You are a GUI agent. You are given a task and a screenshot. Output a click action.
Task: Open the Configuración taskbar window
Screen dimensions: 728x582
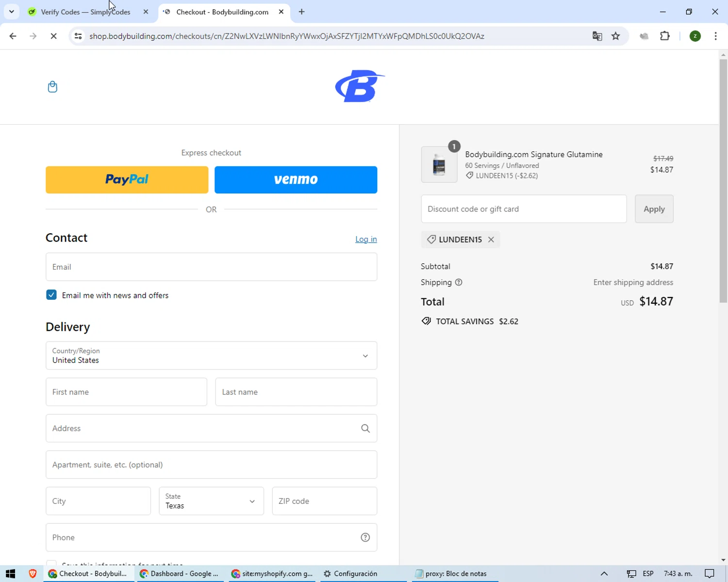[x=363, y=574]
